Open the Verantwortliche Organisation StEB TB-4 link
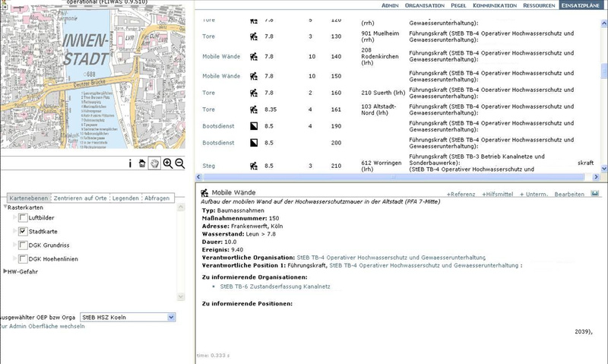 [391, 258]
